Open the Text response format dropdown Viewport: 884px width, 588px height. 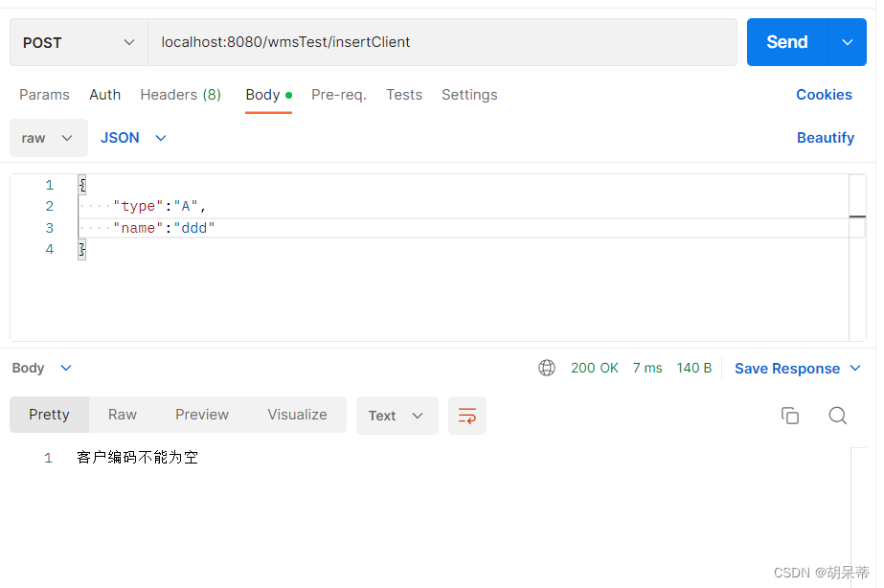pos(397,416)
